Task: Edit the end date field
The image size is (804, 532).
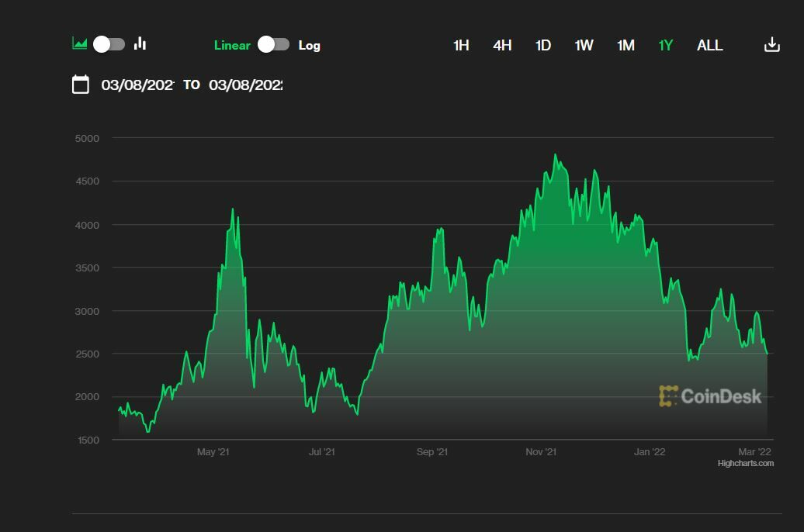Action: (245, 85)
